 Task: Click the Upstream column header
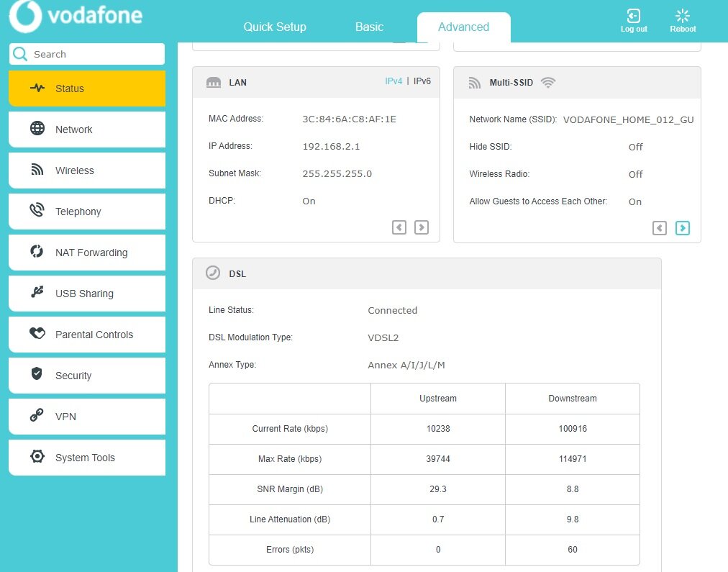[438, 399]
